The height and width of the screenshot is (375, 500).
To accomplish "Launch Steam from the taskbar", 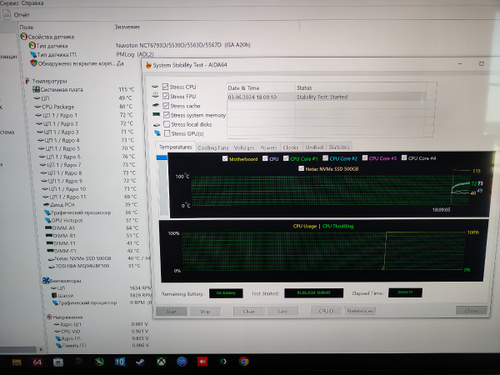I will (x=140, y=362).
